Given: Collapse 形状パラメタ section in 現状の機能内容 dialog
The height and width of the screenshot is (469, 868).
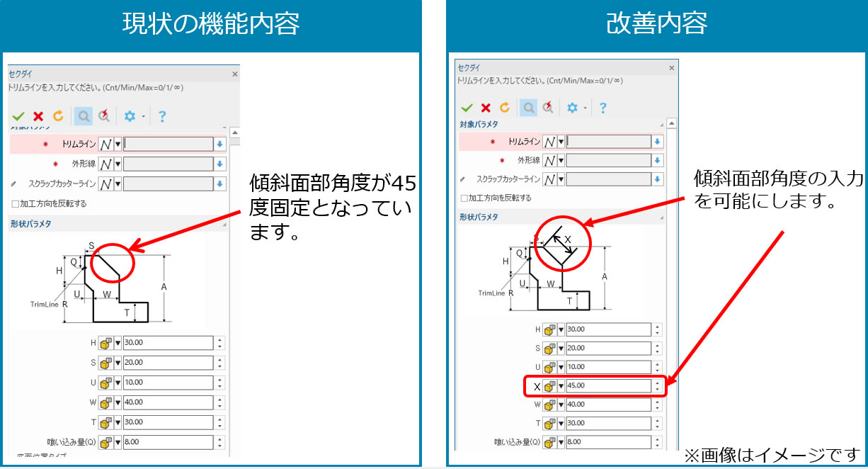Looking at the screenshot, I should (x=224, y=225).
